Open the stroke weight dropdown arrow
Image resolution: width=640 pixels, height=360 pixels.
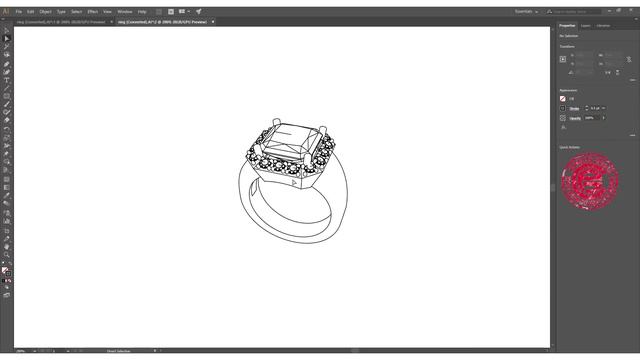point(604,108)
